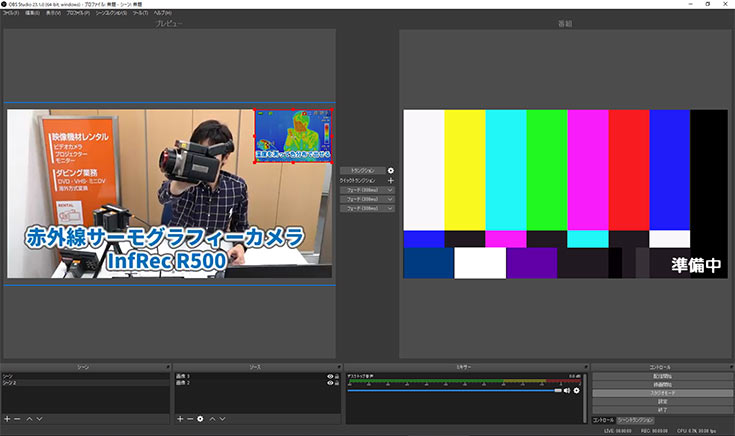
Task: Add a quick transition with the plus icon
Action: [390, 180]
